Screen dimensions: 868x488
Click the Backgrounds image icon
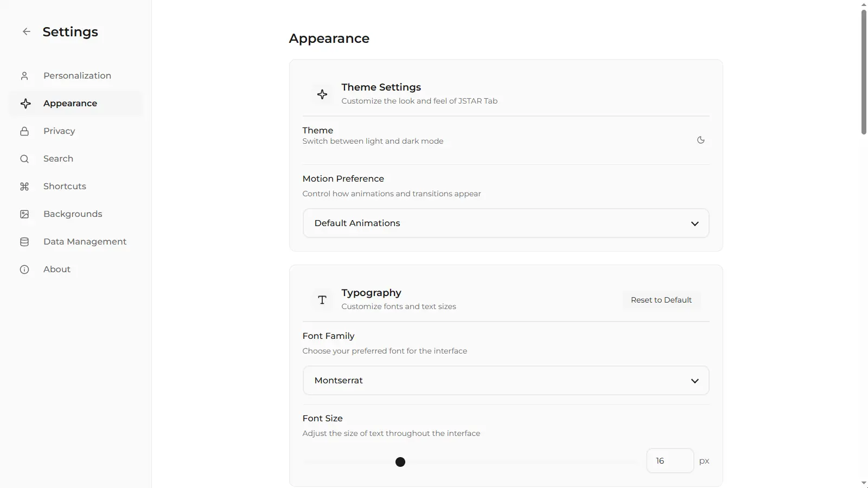24,214
